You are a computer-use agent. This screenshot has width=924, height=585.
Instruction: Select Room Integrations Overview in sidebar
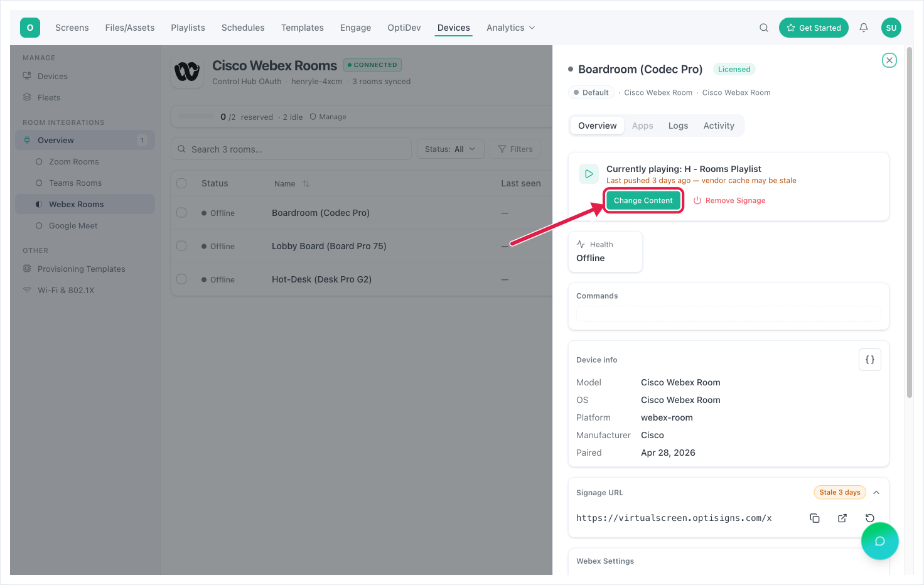point(85,140)
